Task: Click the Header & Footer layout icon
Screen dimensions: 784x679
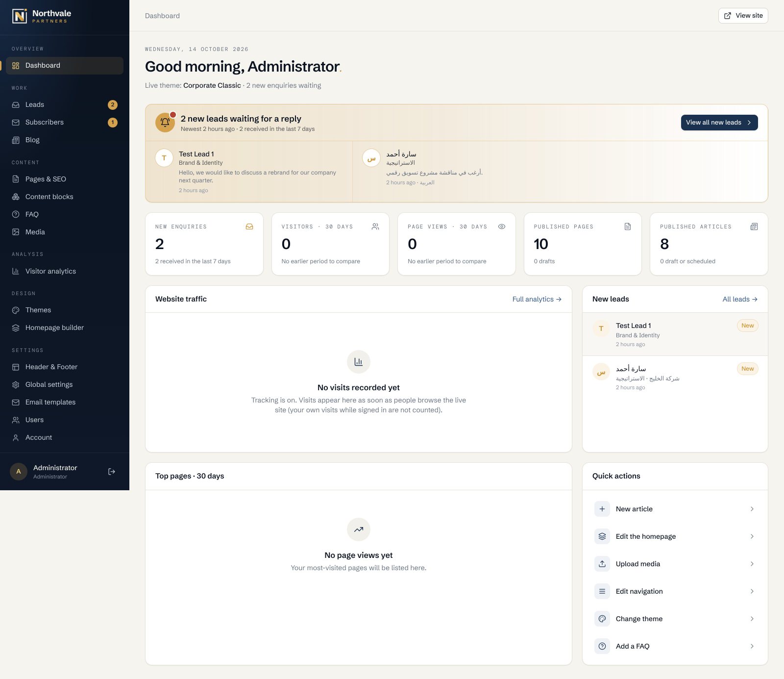Action: pyautogui.click(x=16, y=367)
